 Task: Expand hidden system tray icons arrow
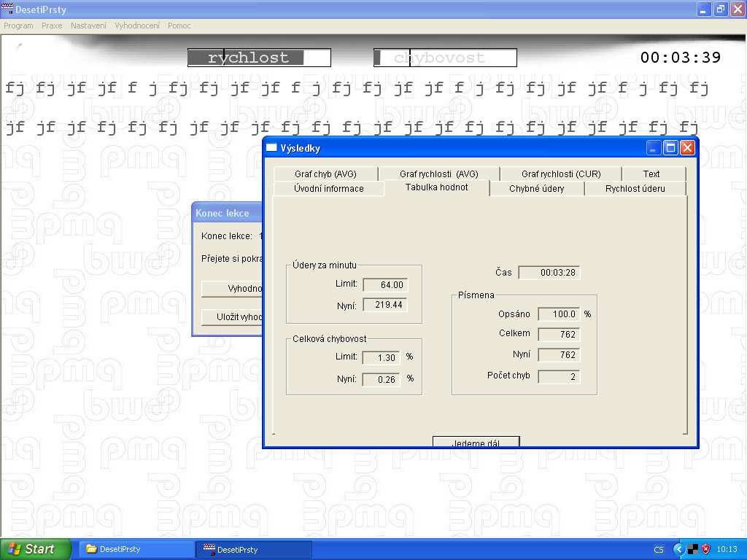pos(678,550)
